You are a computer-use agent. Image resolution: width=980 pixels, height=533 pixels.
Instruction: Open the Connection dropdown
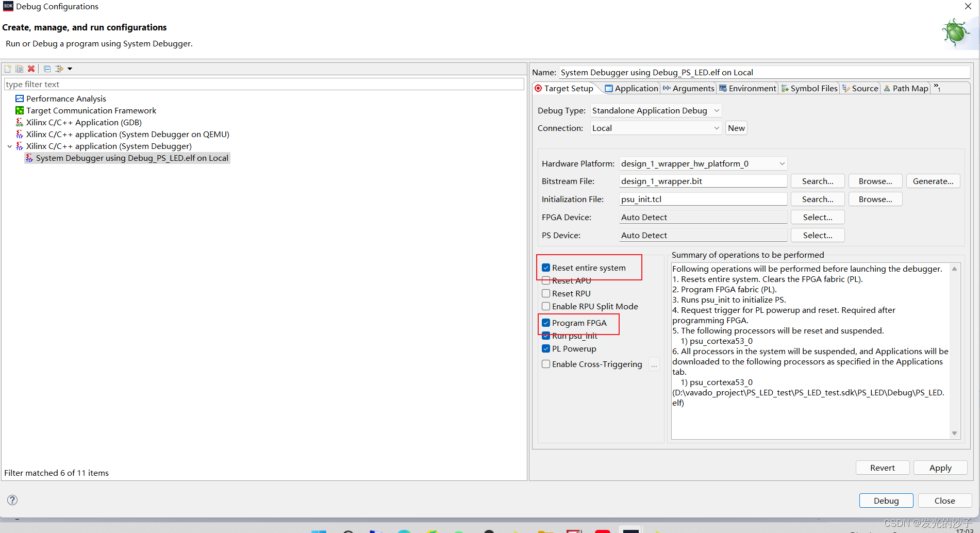(x=656, y=128)
